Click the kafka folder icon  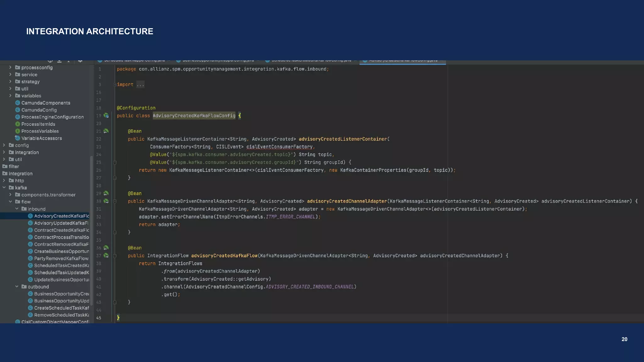tap(11, 188)
